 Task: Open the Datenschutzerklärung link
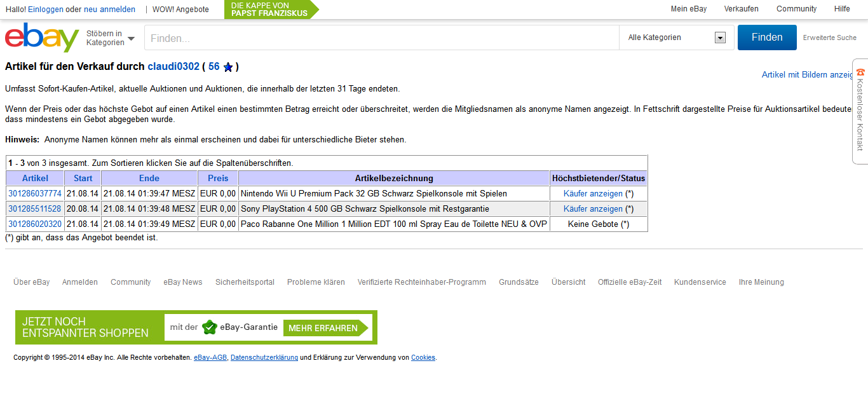[264, 358]
